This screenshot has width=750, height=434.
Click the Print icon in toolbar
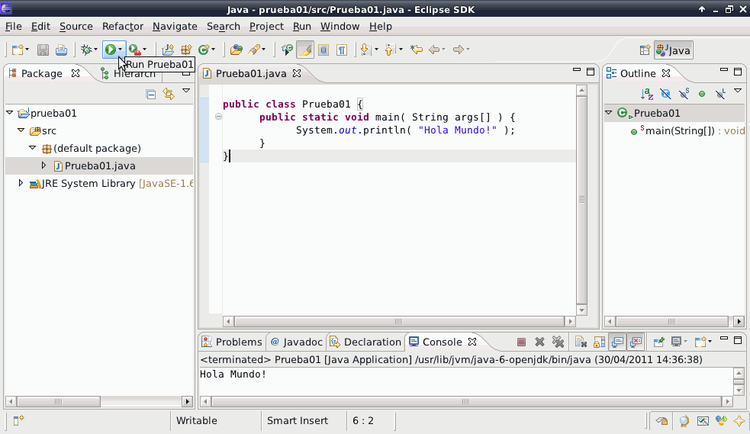pyautogui.click(x=61, y=50)
